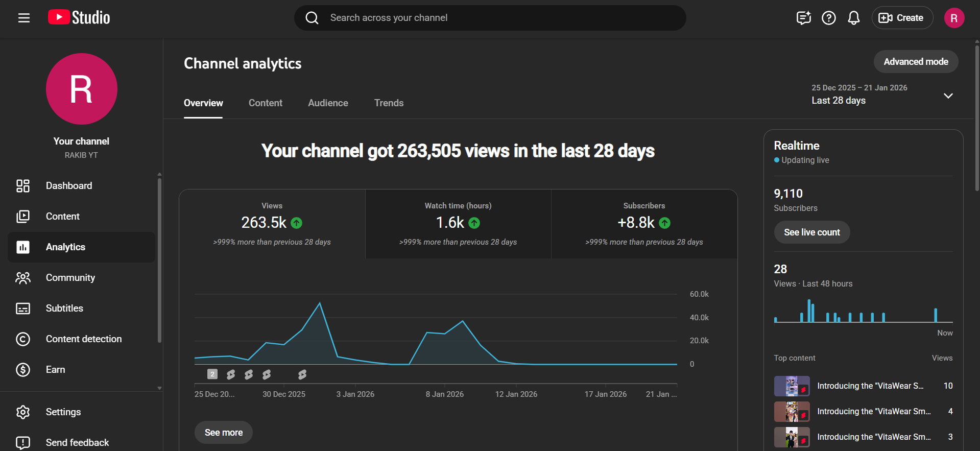Open the account avatar menu
This screenshot has height=451, width=980.
953,18
